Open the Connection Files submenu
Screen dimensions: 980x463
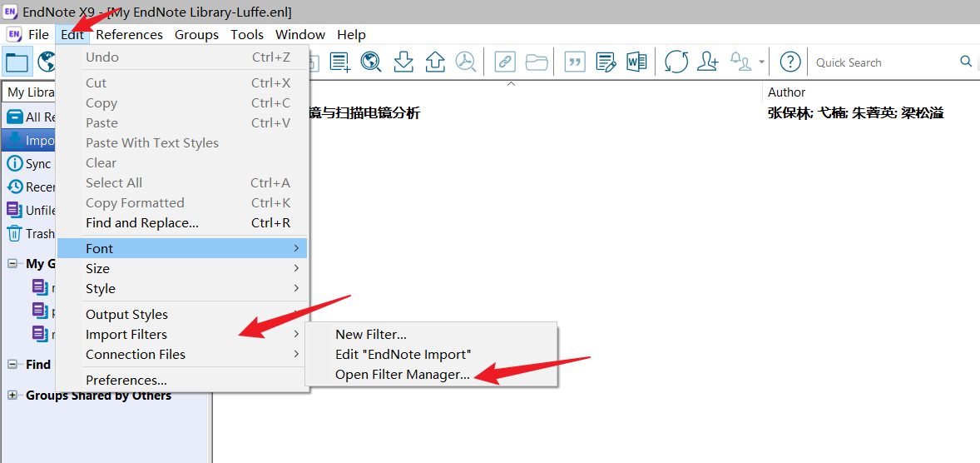coord(182,354)
